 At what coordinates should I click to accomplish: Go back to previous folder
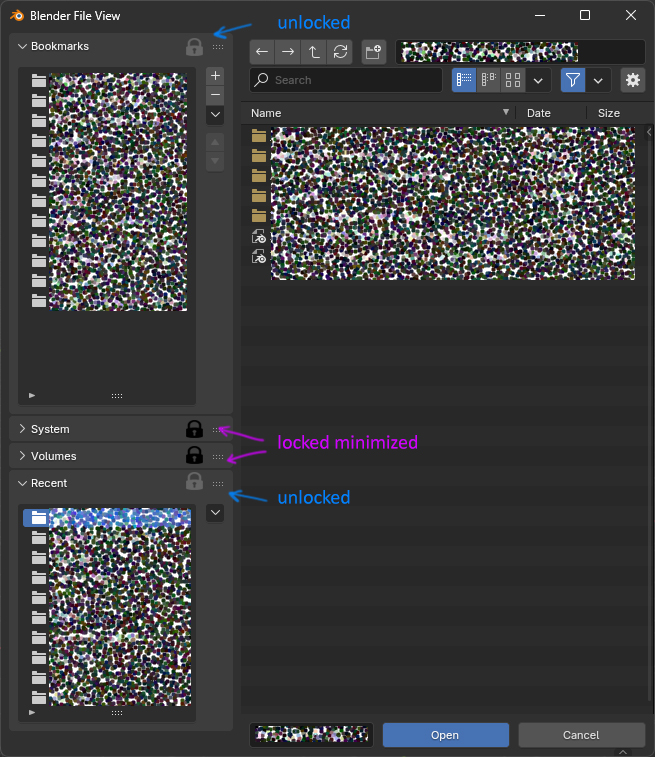click(x=262, y=52)
